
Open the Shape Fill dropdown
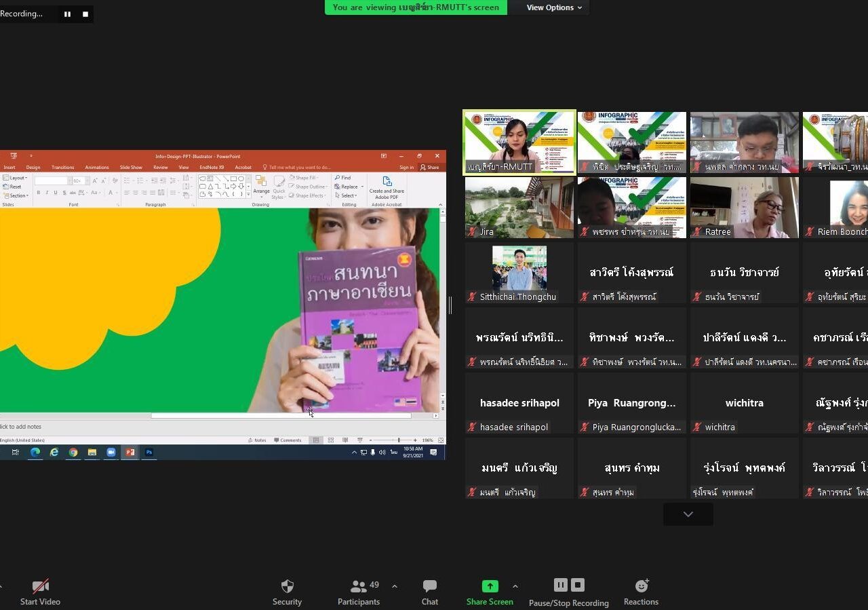click(303, 178)
